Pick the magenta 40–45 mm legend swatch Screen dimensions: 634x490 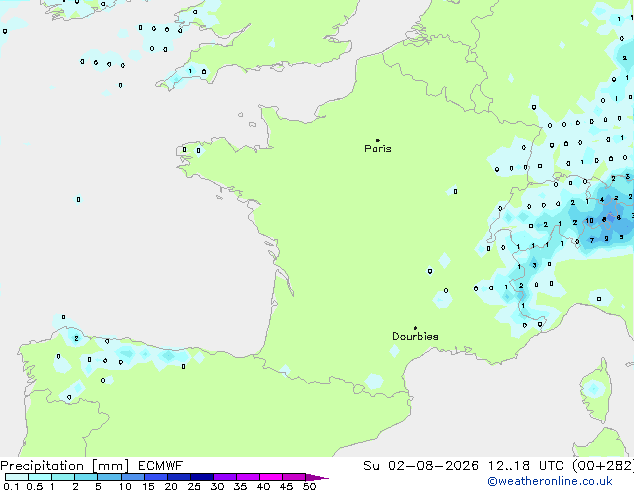[271, 477]
